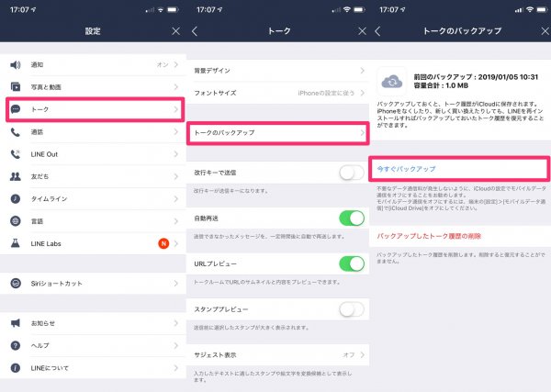This screenshot has width=551, height=392.
Task: Tap the iCloud backup cloud icon
Action: [x=392, y=82]
